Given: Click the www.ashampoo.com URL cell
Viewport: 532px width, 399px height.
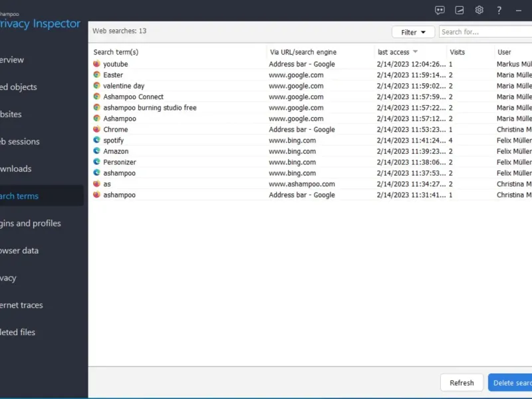Looking at the screenshot, I should pos(302,184).
